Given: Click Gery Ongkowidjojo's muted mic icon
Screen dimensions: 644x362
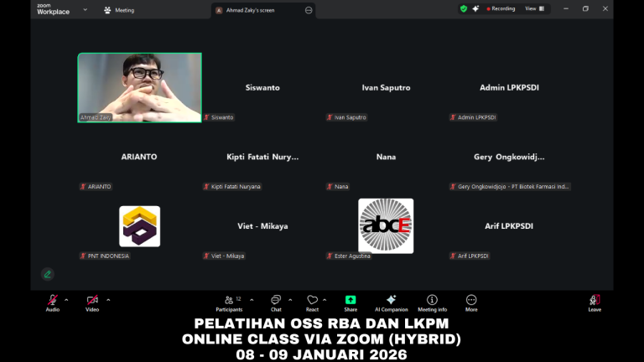Looking at the screenshot, I should click(x=453, y=187).
